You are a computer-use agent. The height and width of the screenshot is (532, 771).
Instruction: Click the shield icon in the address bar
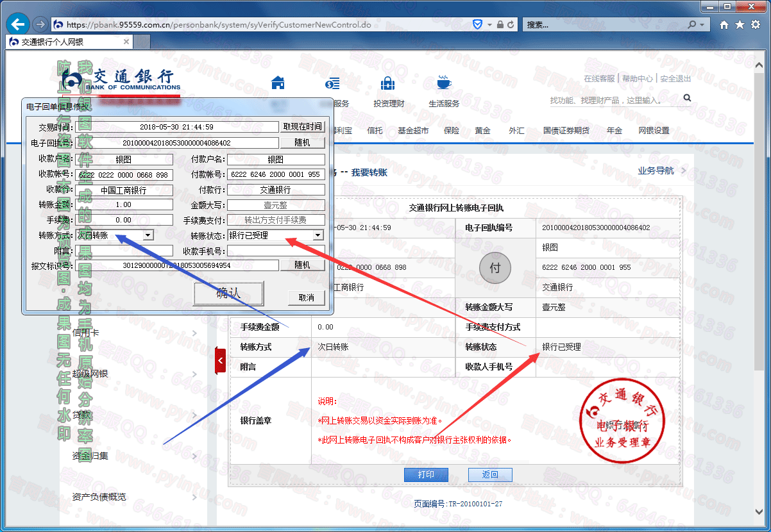(477, 24)
